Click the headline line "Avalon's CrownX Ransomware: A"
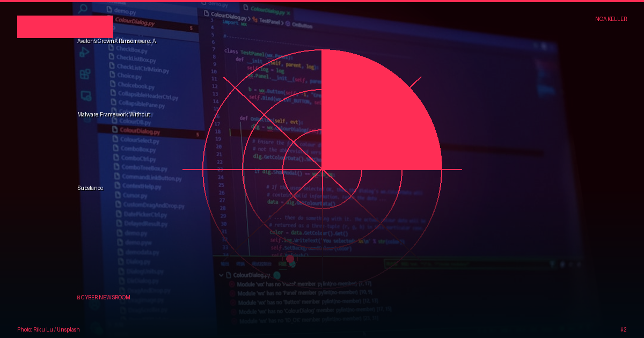 coord(116,41)
